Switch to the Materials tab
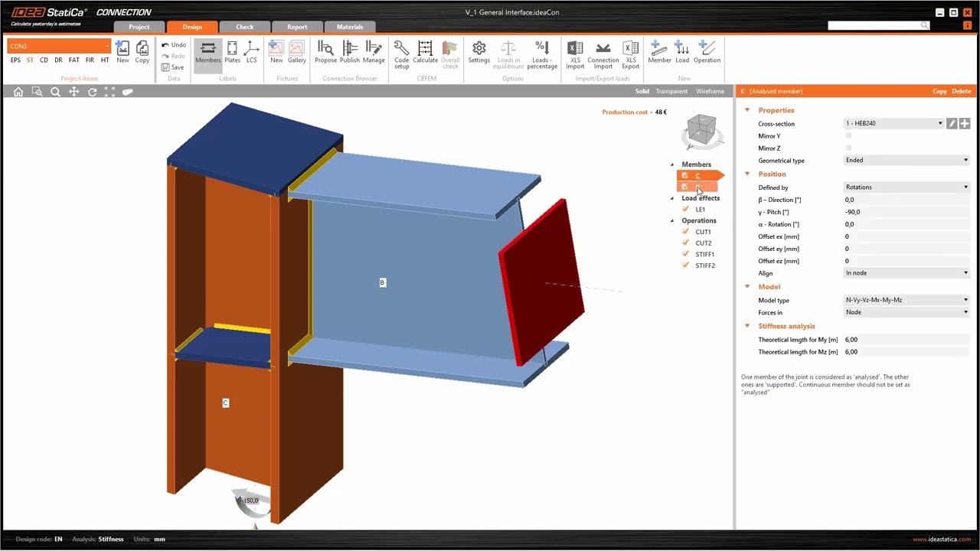The width and height of the screenshot is (980, 551). coord(350,27)
